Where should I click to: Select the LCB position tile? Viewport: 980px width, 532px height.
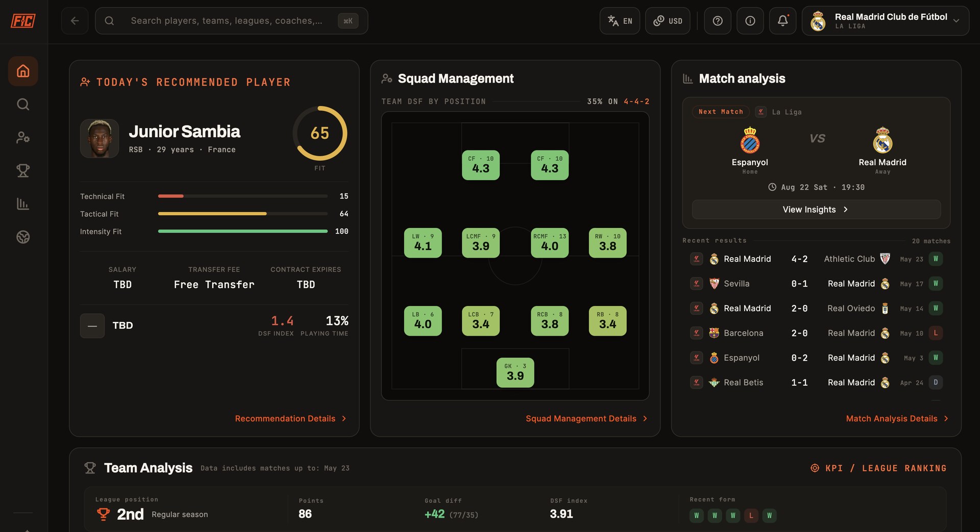click(481, 321)
